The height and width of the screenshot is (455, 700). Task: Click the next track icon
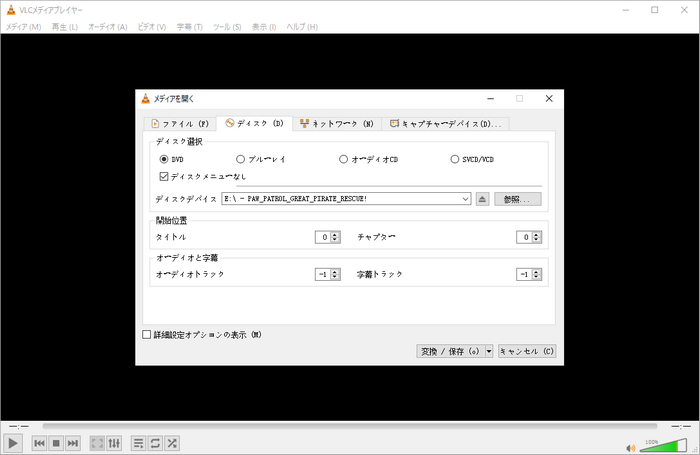[x=73, y=443]
